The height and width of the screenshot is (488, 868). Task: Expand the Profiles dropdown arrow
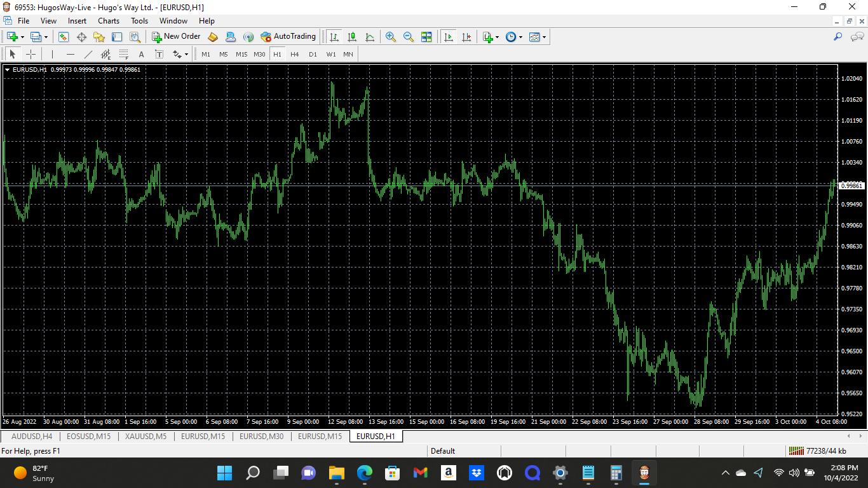point(46,37)
